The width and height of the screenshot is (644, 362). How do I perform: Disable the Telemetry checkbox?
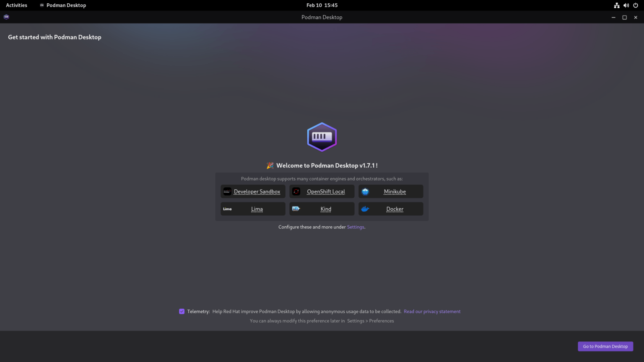pyautogui.click(x=182, y=311)
